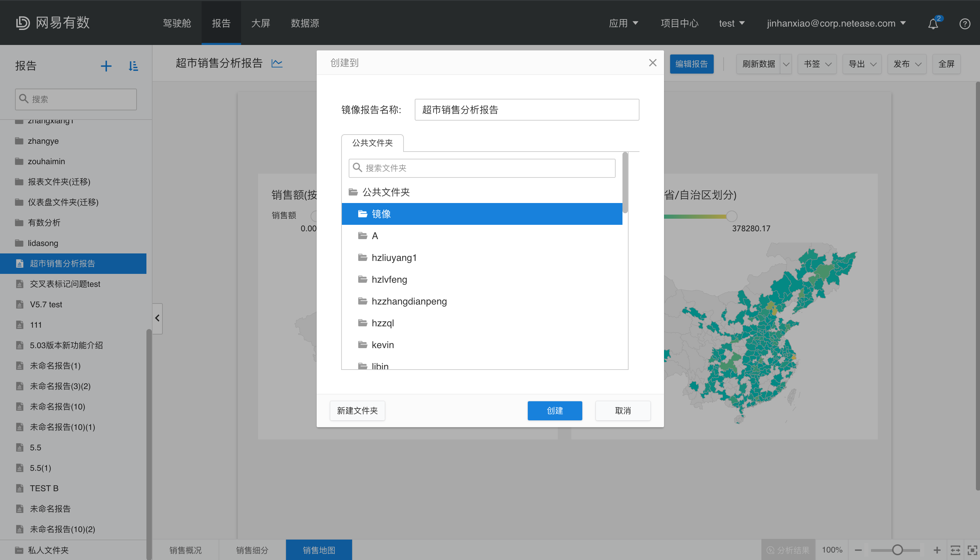
Task: Click the sort order icon in report sidebar
Action: pos(133,66)
